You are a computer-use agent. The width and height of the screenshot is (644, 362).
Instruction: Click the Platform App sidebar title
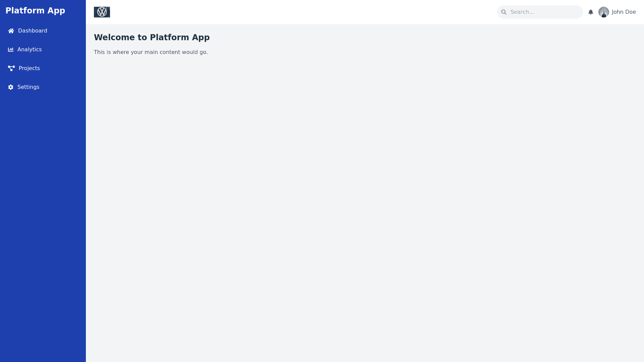35,11
